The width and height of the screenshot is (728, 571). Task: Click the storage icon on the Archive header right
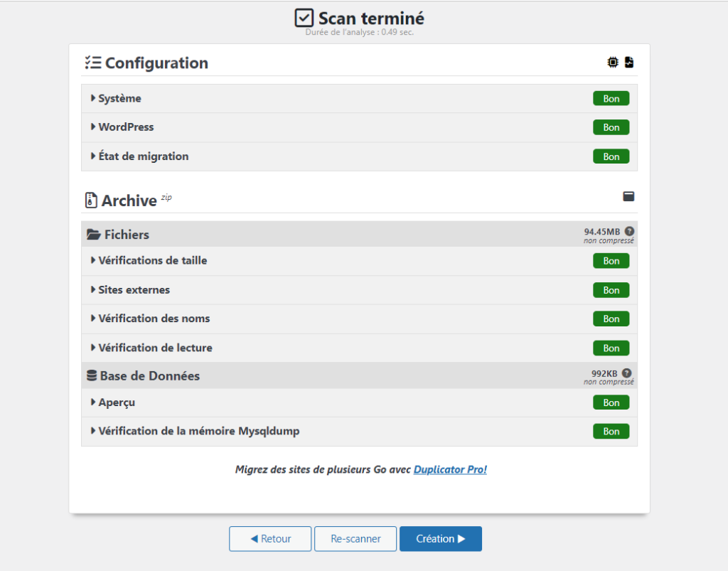[x=628, y=196]
